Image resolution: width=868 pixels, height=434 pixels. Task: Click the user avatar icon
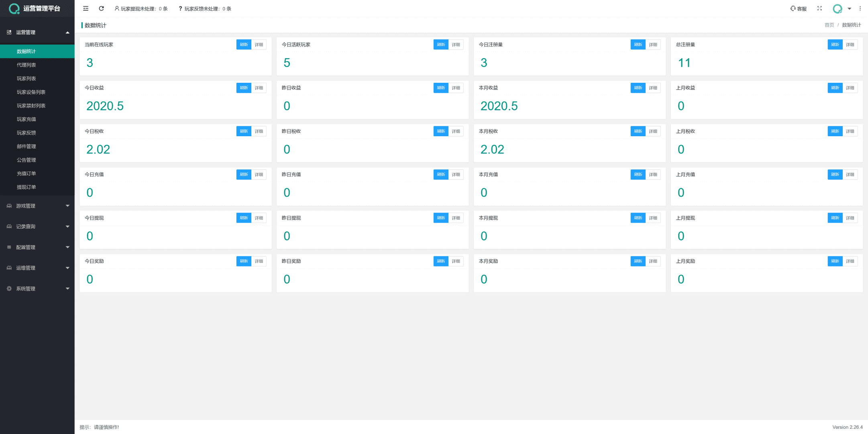pyautogui.click(x=837, y=8)
